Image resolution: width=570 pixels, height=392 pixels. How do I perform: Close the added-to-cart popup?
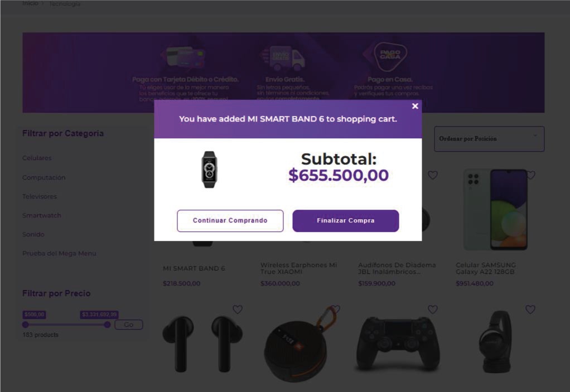(x=415, y=106)
